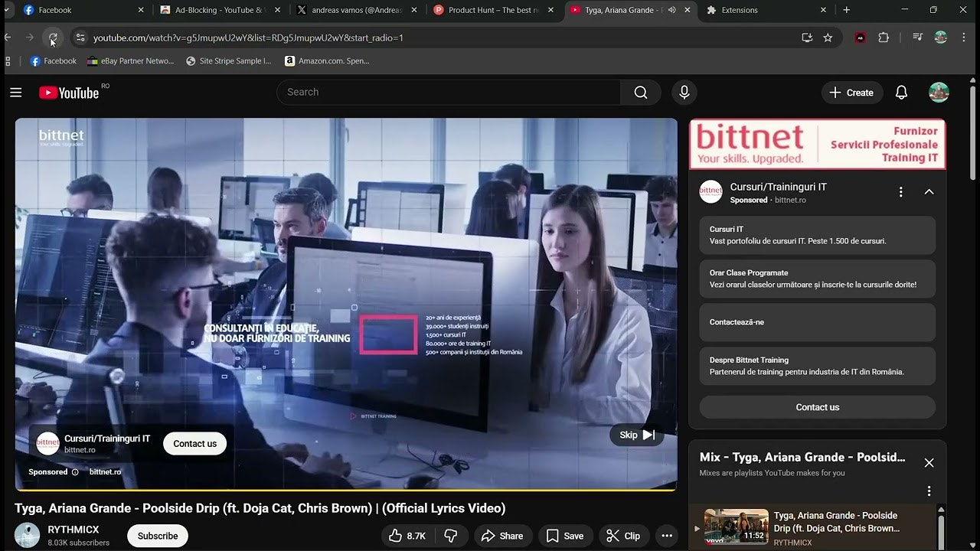Image resolution: width=980 pixels, height=551 pixels.
Task: Open the three-dot menu on the sponsored ad
Action: click(x=900, y=191)
